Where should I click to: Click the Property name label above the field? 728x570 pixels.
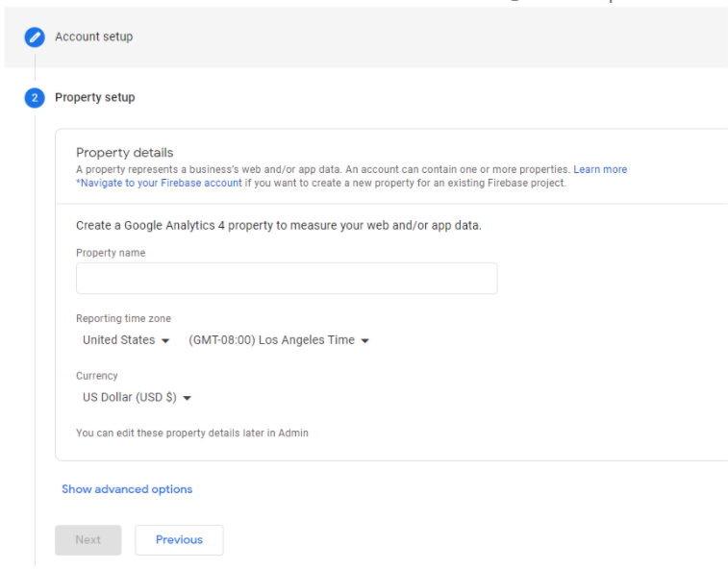[111, 253]
